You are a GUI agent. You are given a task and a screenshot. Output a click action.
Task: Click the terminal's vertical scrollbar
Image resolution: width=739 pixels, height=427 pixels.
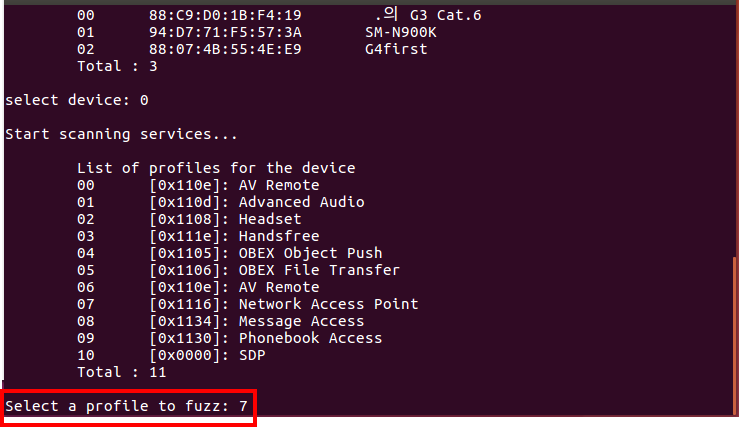[736, 330]
